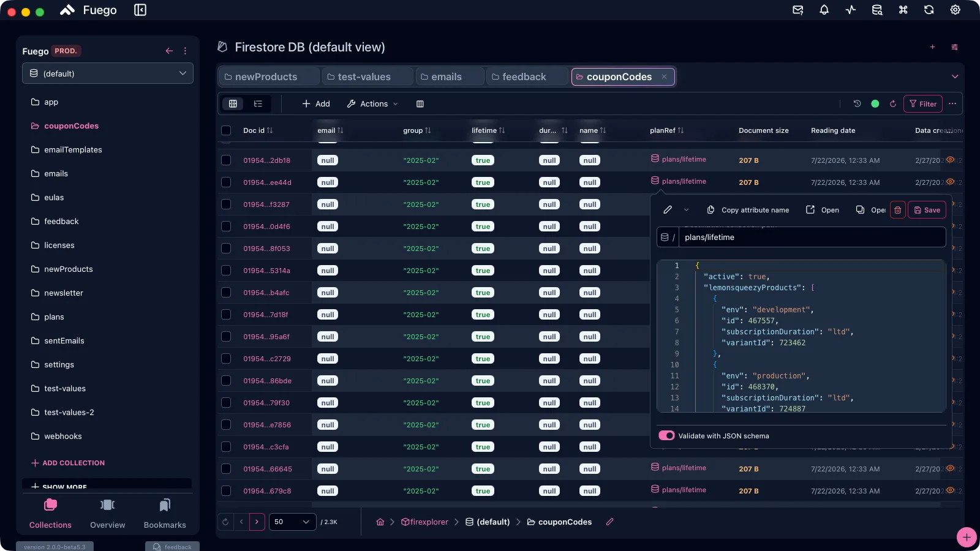The width and height of the screenshot is (980, 551).
Task: Open the Bookmarks panel
Action: coord(165,514)
